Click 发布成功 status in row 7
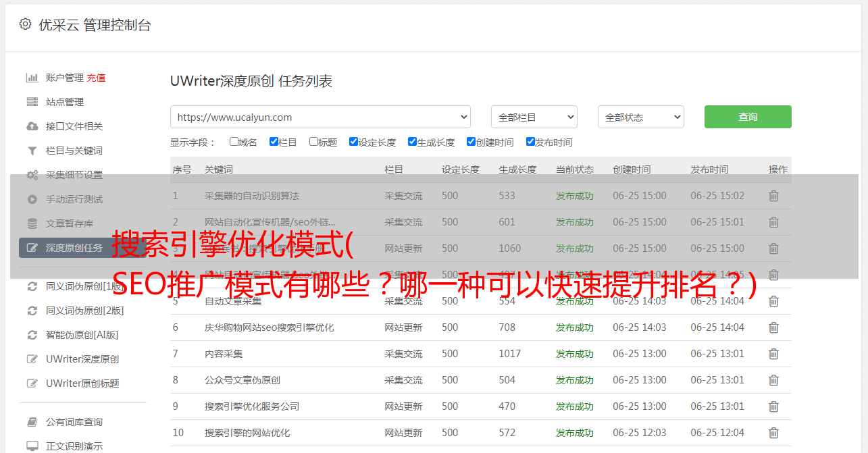Screen dimensions: 868x453 [x=575, y=354]
